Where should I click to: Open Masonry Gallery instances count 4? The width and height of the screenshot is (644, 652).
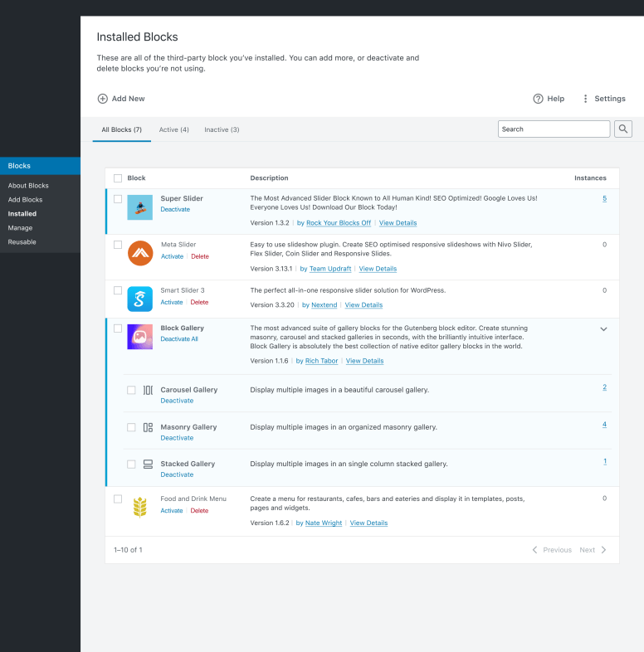pyautogui.click(x=604, y=425)
